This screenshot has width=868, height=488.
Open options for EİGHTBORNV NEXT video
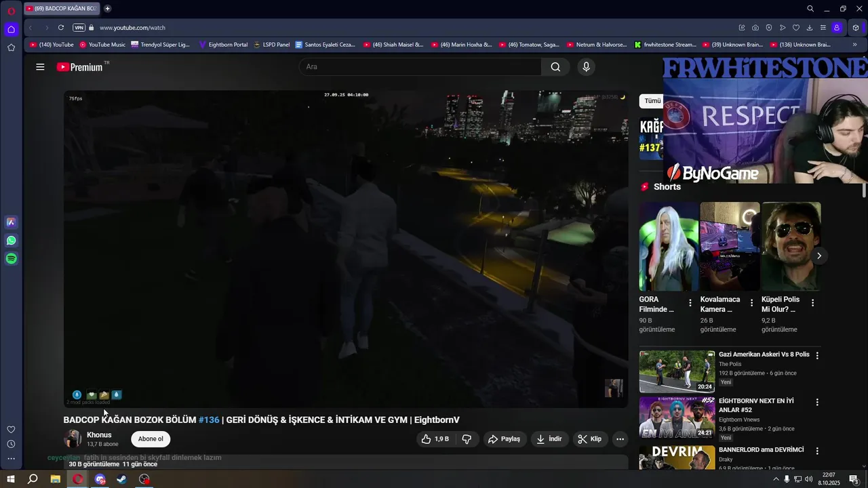coord(817,402)
